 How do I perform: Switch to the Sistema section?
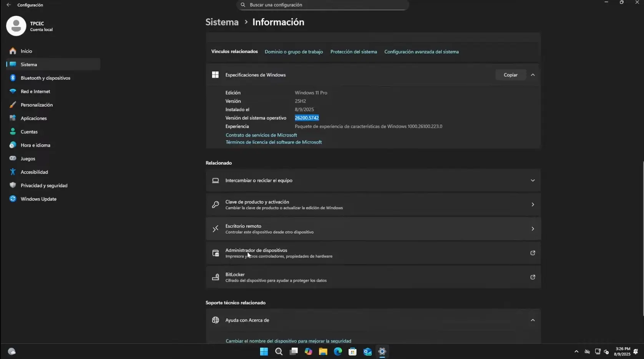point(29,64)
